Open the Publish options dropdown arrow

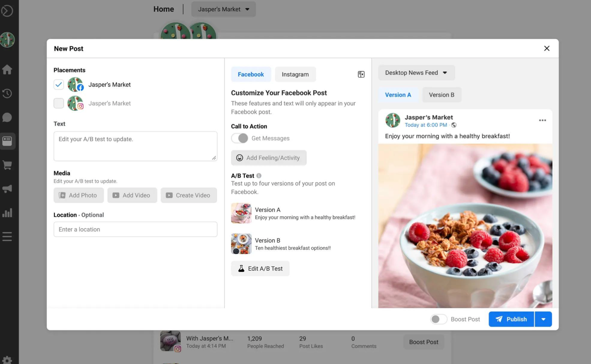point(543,319)
